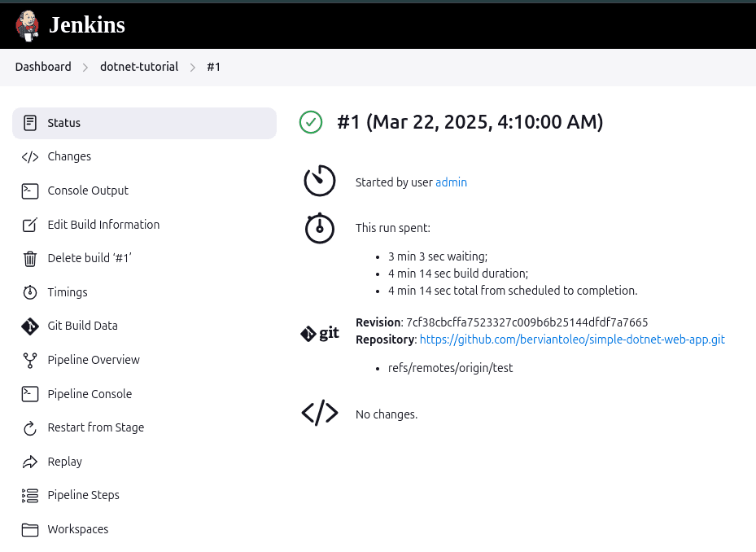
Task: Open Pipeline Steps list
Action: tap(83, 495)
